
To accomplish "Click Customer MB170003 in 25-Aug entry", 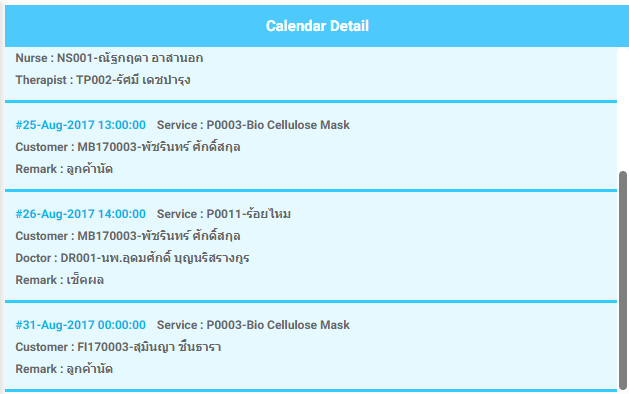I will coord(128,147).
